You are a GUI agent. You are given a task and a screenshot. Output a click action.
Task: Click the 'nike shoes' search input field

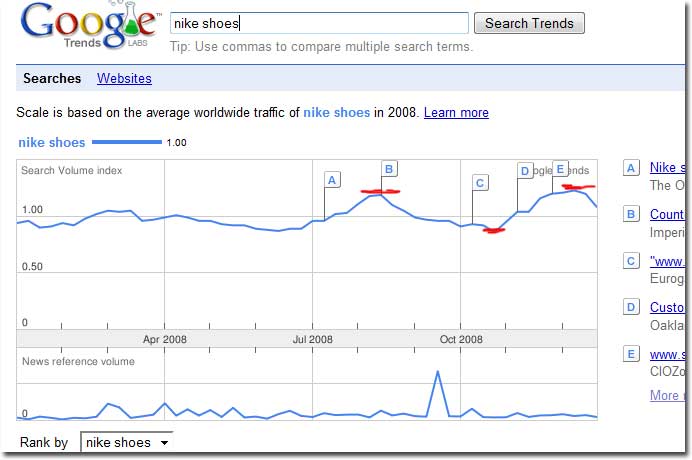pyautogui.click(x=319, y=23)
